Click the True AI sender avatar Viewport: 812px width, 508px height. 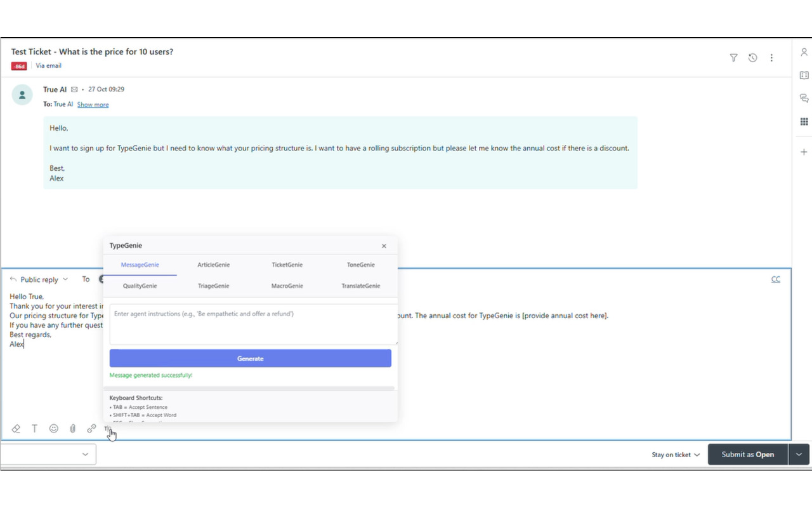point(22,95)
